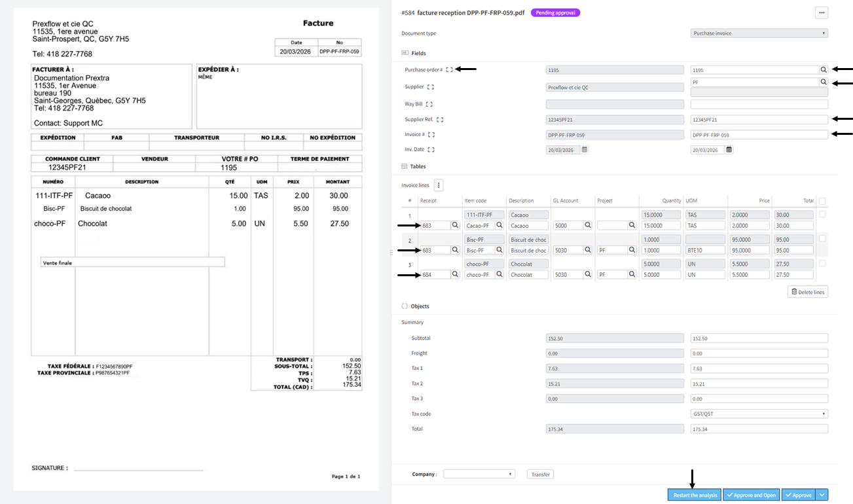Open the Purchase order # search lookup
Screen dimensions: 853x504
click(x=824, y=69)
